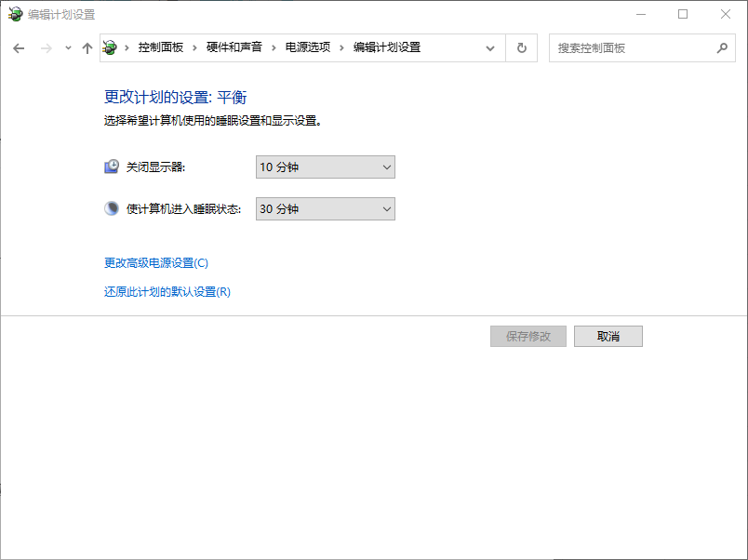Open the address bar history dropdown
This screenshot has height=560, width=748.
(489, 47)
